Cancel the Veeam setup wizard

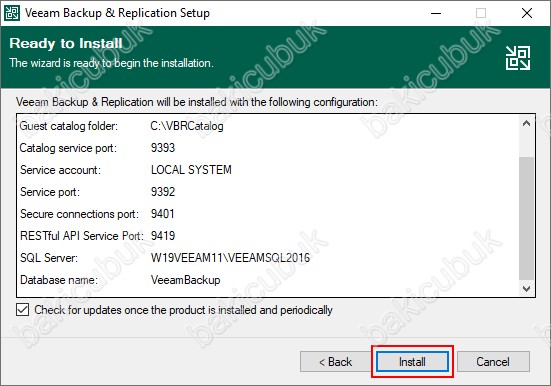493,362
